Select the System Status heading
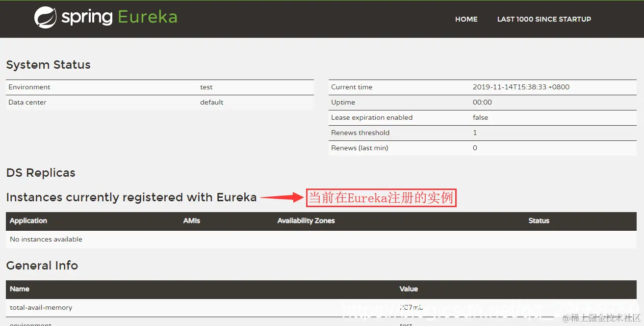The image size is (644, 326). [48, 65]
